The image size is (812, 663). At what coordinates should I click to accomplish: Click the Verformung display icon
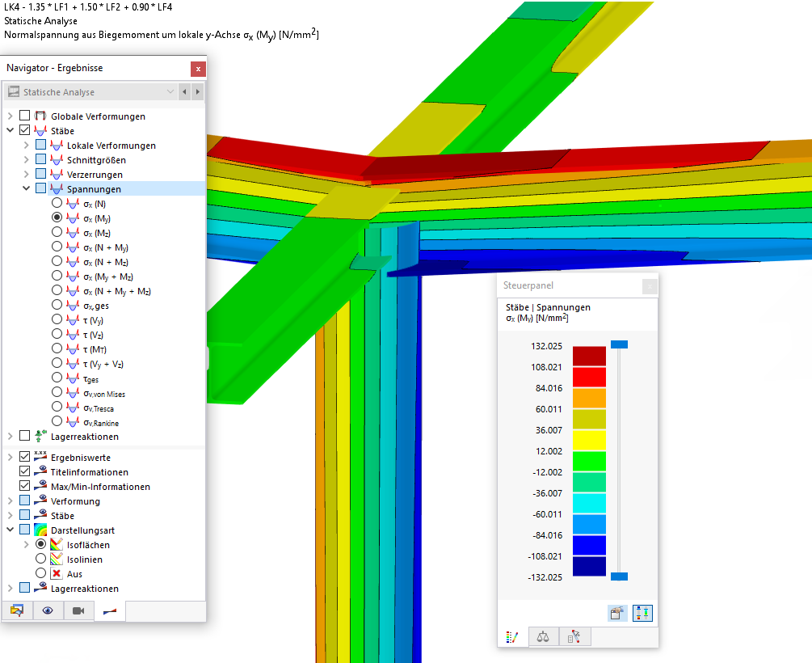pos(40,500)
